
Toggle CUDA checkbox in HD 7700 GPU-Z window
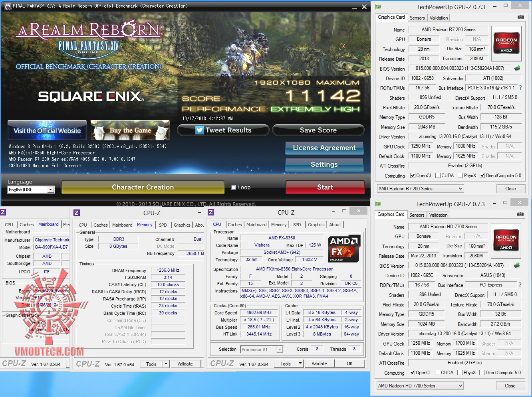click(438, 373)
